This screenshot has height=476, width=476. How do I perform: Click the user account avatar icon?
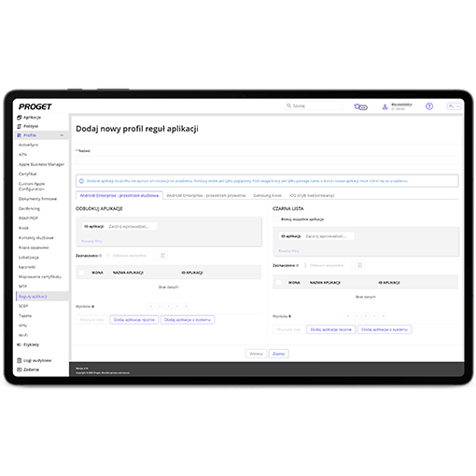385,106
